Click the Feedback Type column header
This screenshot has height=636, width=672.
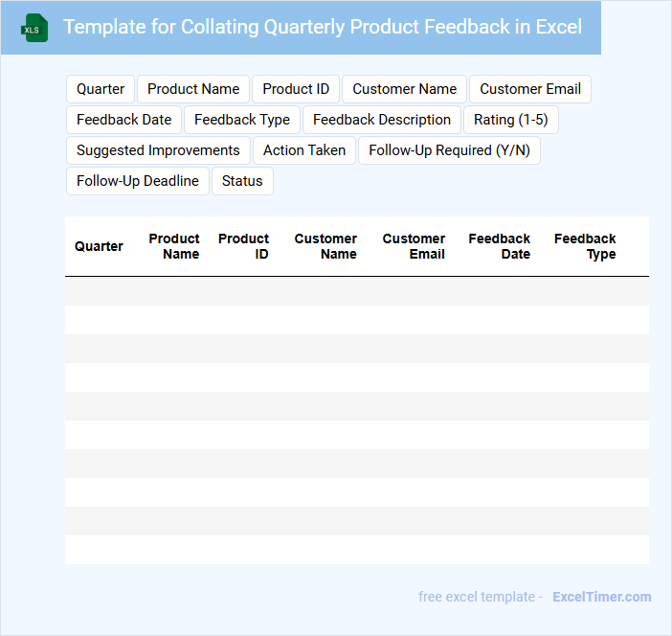pos(585,246)
